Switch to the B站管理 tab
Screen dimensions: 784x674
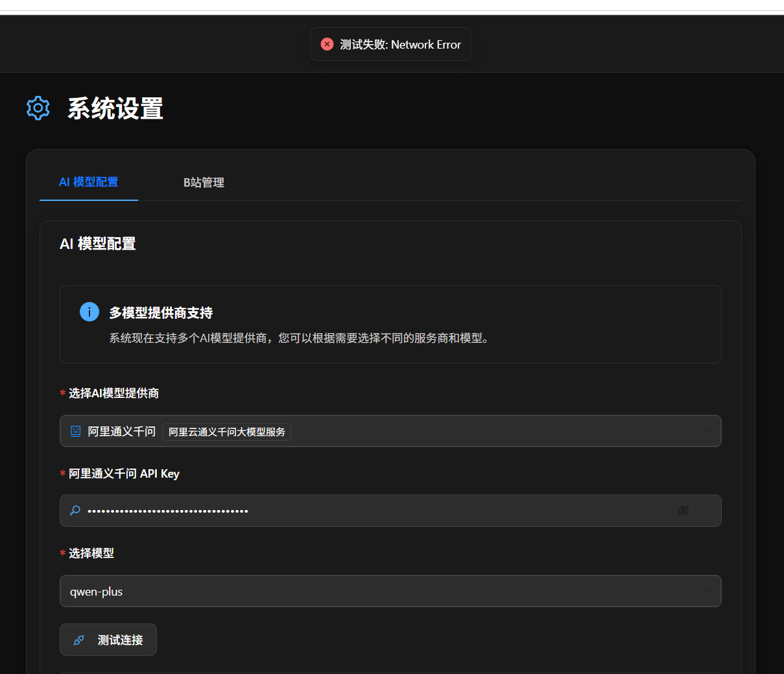(204, 183)
